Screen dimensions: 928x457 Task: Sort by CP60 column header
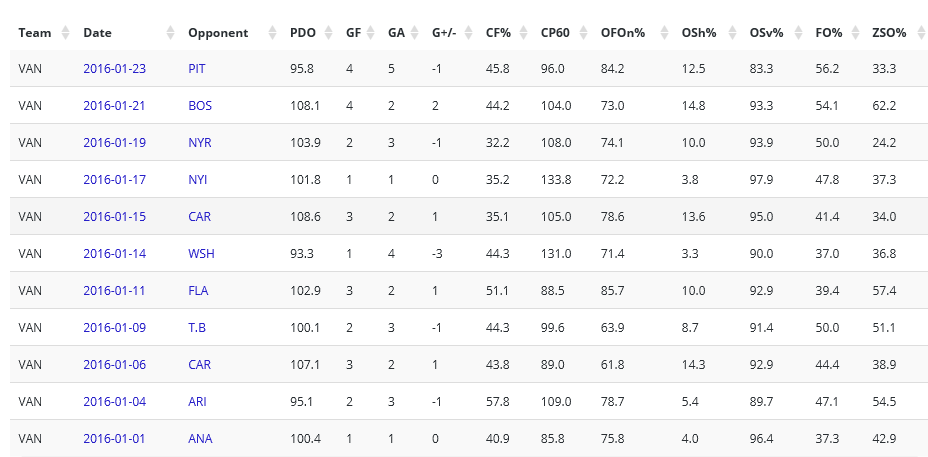click(555, 33)
